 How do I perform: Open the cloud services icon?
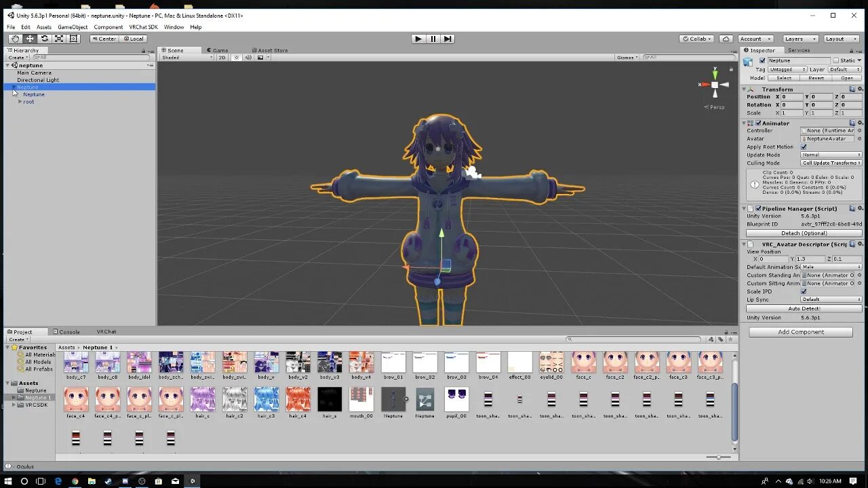tap(726, 39)
